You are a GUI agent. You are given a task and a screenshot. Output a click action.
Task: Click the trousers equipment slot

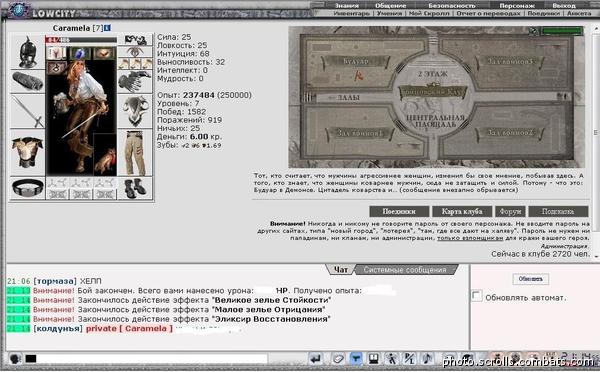[x=135, y=153]
